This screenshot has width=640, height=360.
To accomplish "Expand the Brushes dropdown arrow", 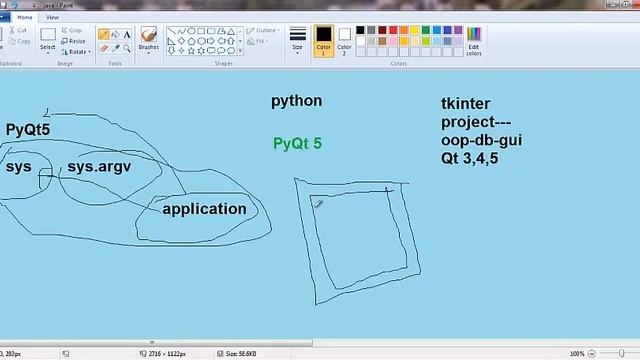I will [x=149, y=53].
